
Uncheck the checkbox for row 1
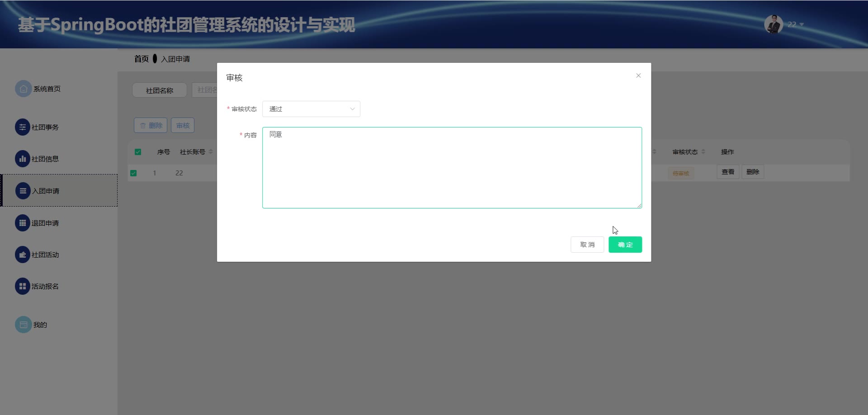pyautogui.click(x=133, y=173)
